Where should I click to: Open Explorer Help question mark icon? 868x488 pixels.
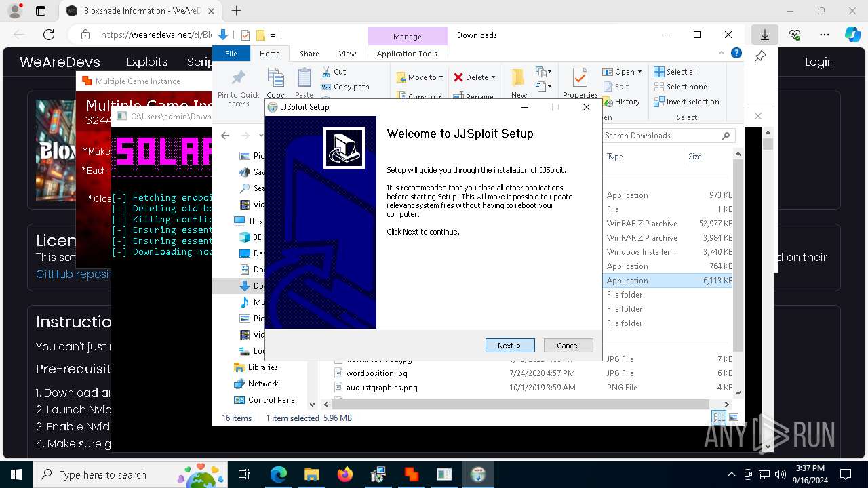(736, 54)
